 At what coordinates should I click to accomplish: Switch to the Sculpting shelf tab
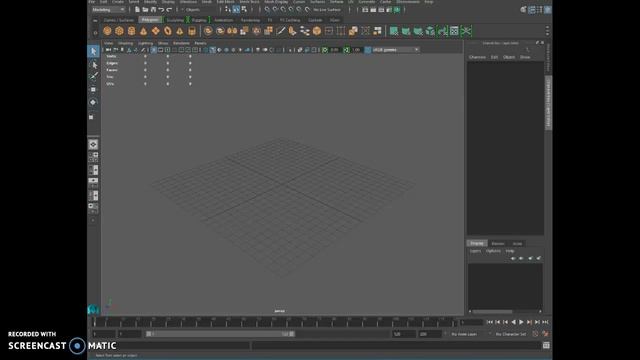point(175,20)
